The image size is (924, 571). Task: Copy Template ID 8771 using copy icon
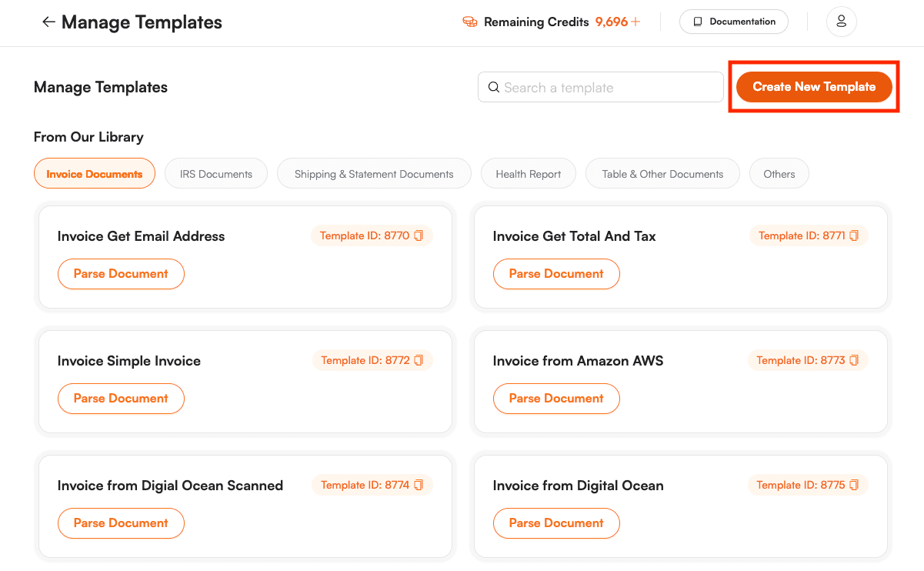pos(854,235)
